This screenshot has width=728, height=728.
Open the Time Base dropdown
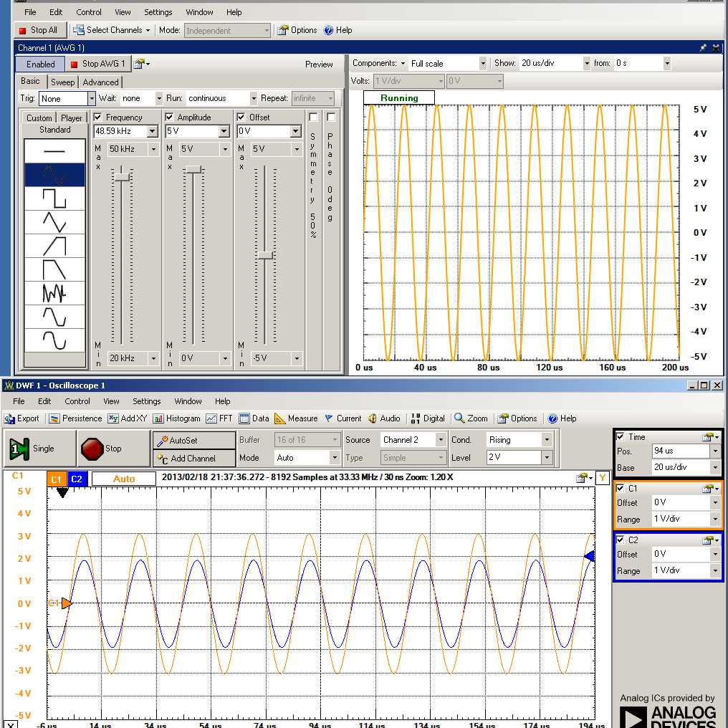point(714,467)
